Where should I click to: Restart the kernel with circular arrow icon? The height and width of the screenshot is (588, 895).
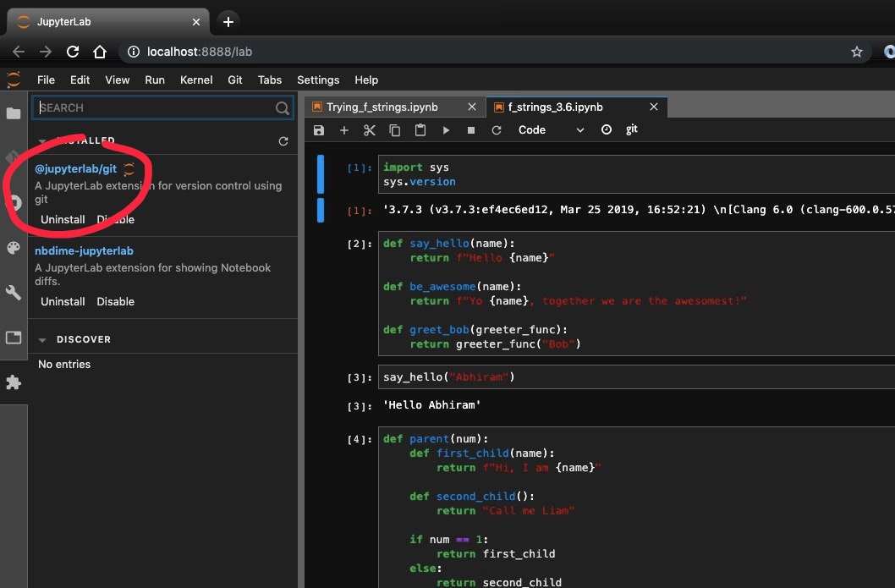497,130
